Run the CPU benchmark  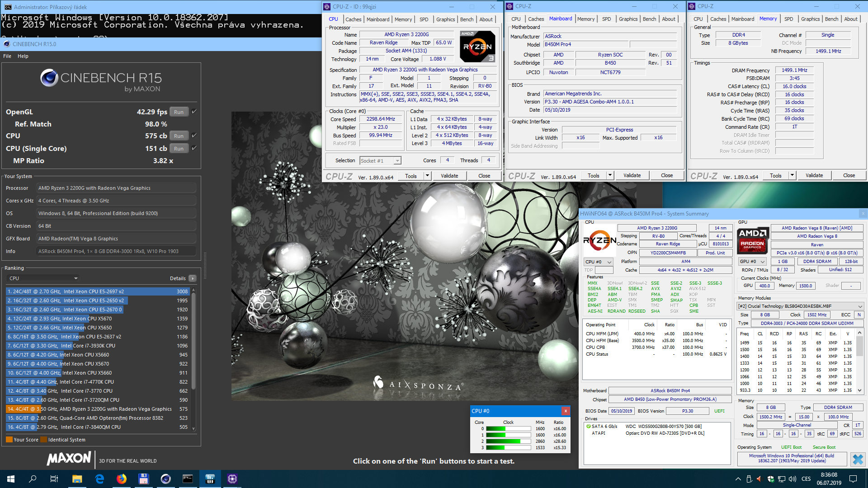coord(179,136)
